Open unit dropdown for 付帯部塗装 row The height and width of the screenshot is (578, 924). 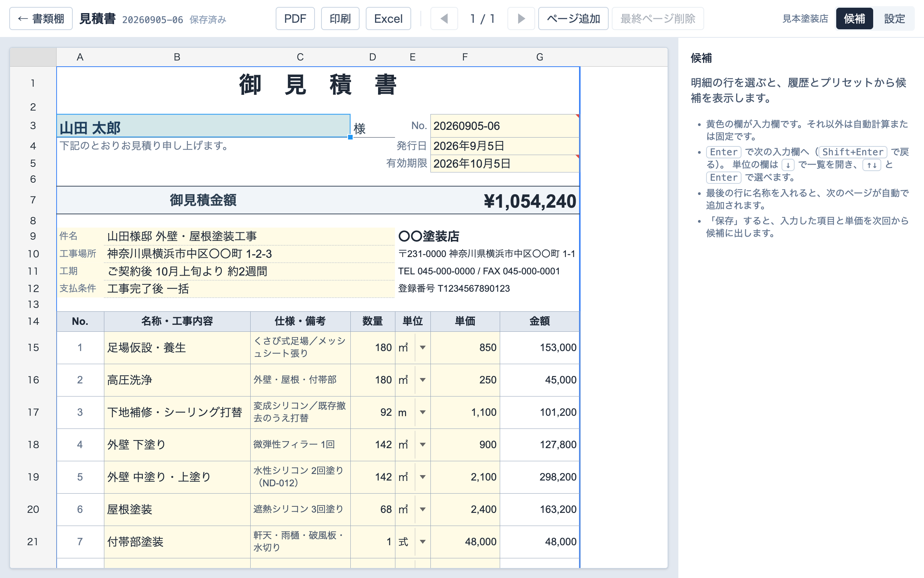(x=422, y=542)
